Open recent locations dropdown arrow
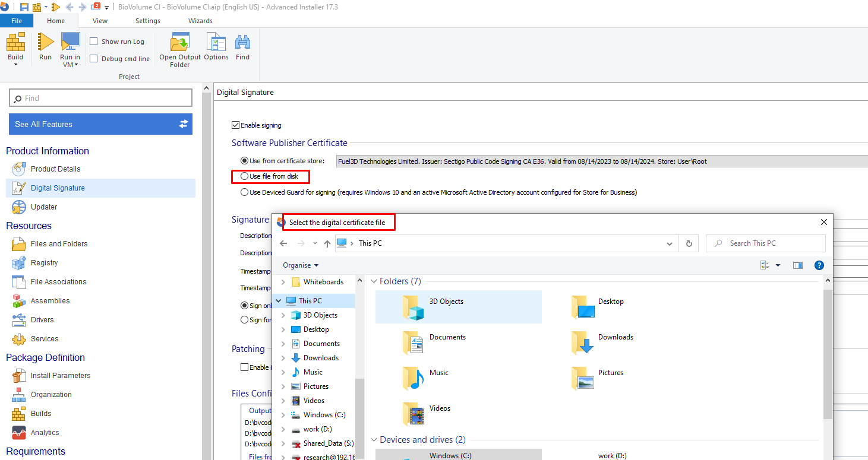 click(x=315, y=243)
